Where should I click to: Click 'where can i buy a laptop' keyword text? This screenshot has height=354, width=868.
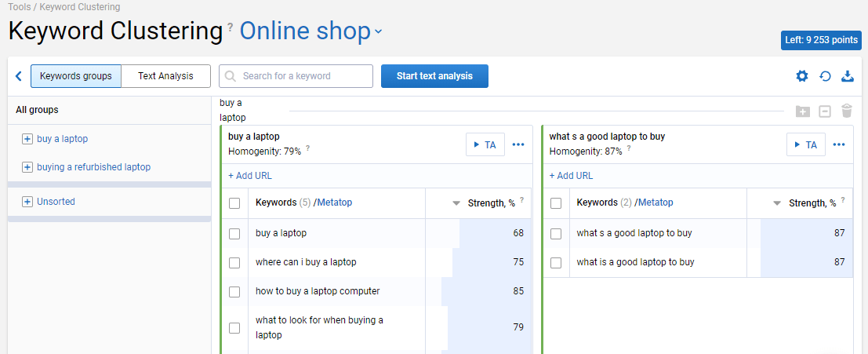(306, 262)
